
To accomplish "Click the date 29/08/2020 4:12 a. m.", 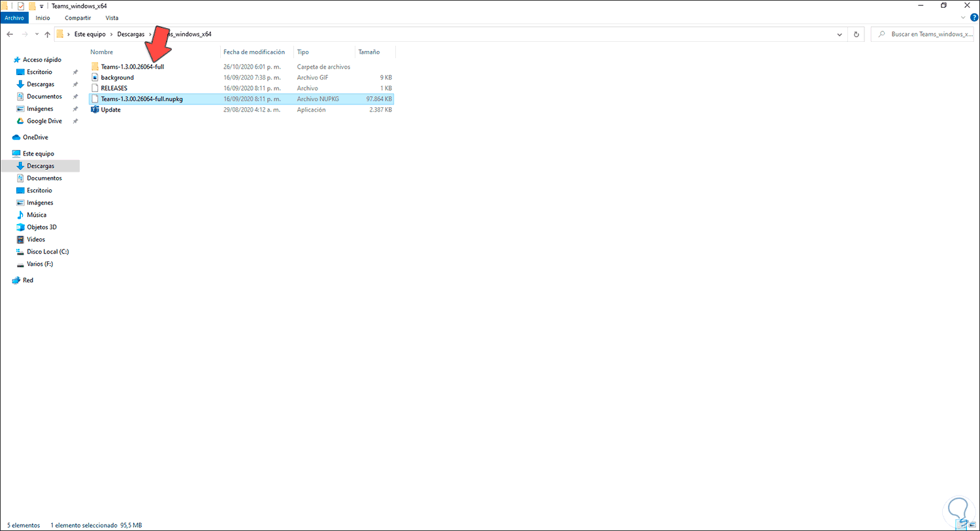I will point(252,110).
